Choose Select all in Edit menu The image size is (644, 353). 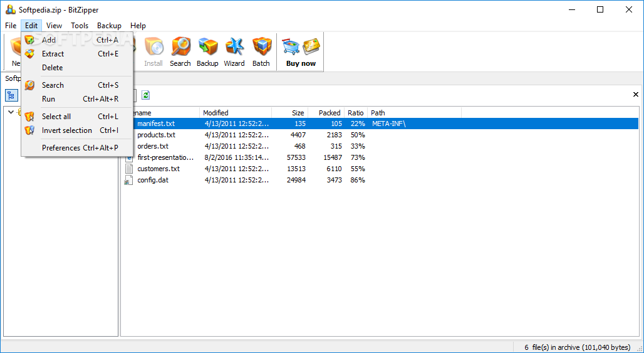[77, 116]
